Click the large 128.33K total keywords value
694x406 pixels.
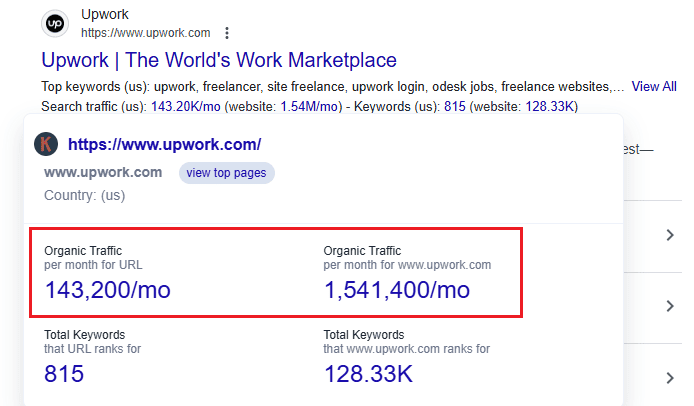point(368,374)
